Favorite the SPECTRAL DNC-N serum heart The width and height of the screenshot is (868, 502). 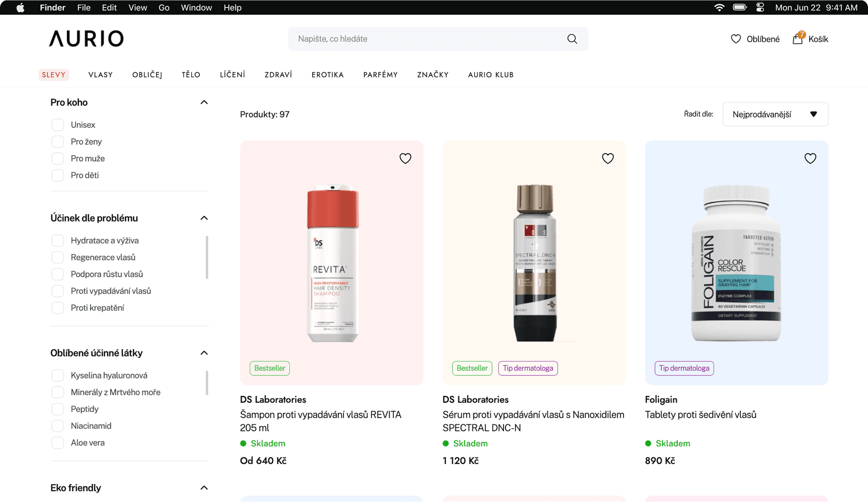click(x=608, y=158)
